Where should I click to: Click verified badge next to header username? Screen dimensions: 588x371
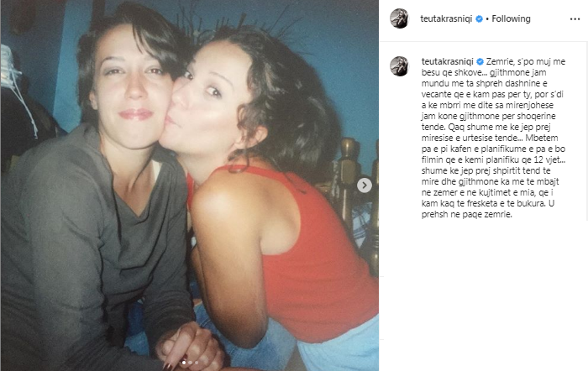[480, 18]
